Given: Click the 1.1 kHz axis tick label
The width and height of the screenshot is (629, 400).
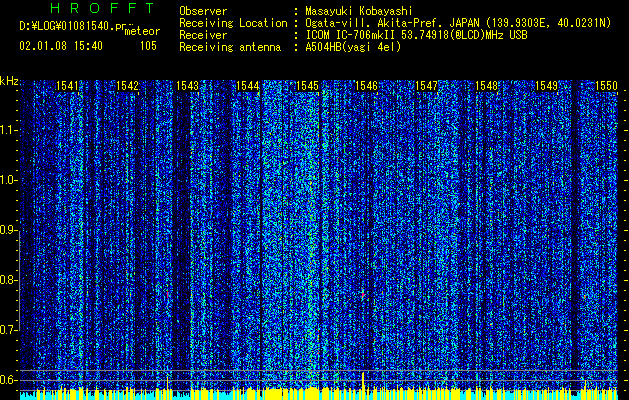Looking at the screenshot, I should [8, 130].
